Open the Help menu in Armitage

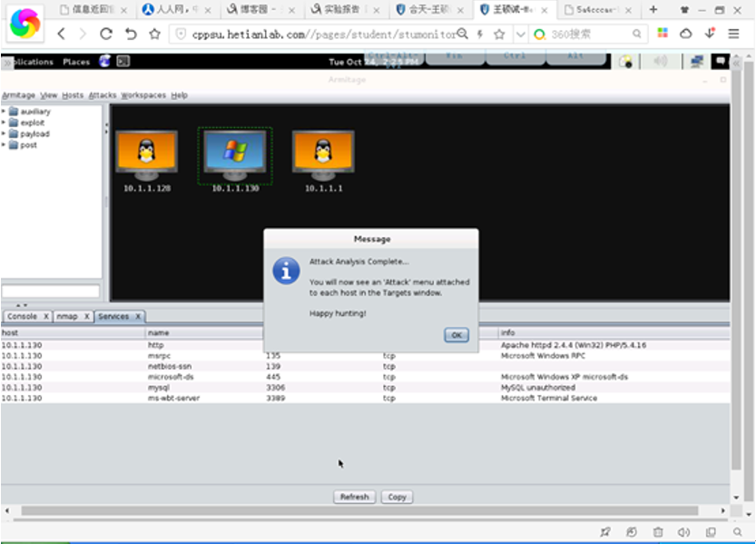point(180,95)
